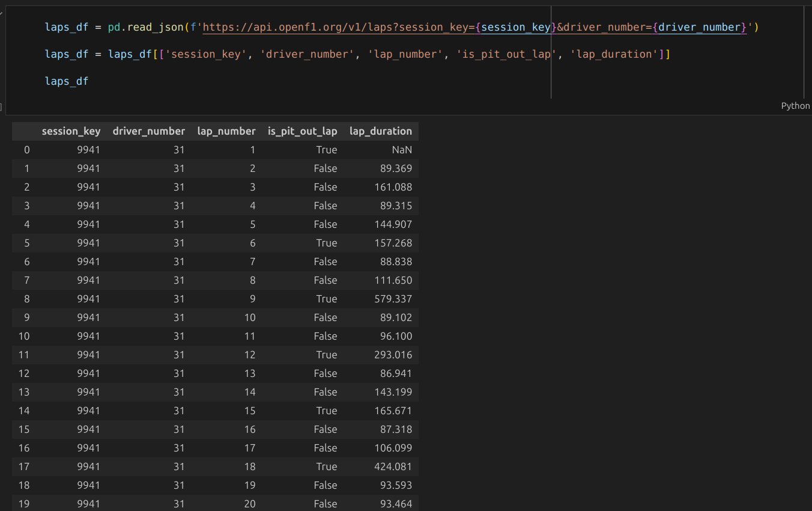Click session_key 9941 in index row 5
The height and width of the screenshot is (511, 812).
[x=89, y=243]
